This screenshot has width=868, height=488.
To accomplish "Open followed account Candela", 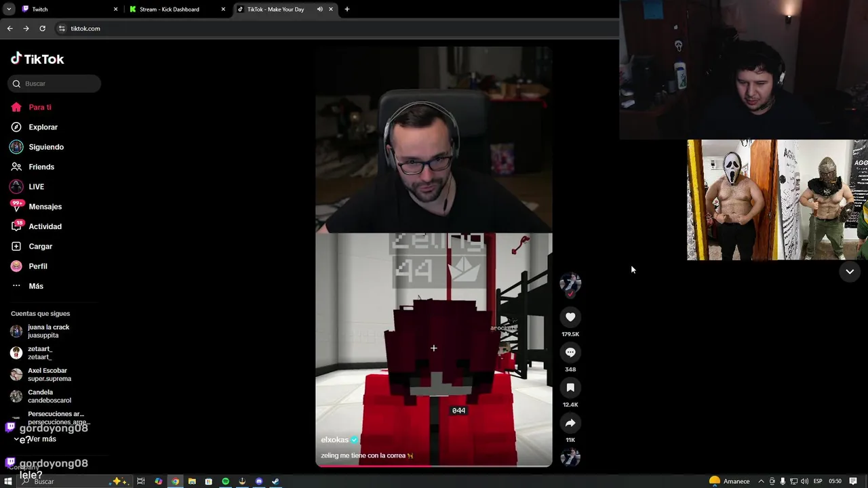I will pos(41,396).
